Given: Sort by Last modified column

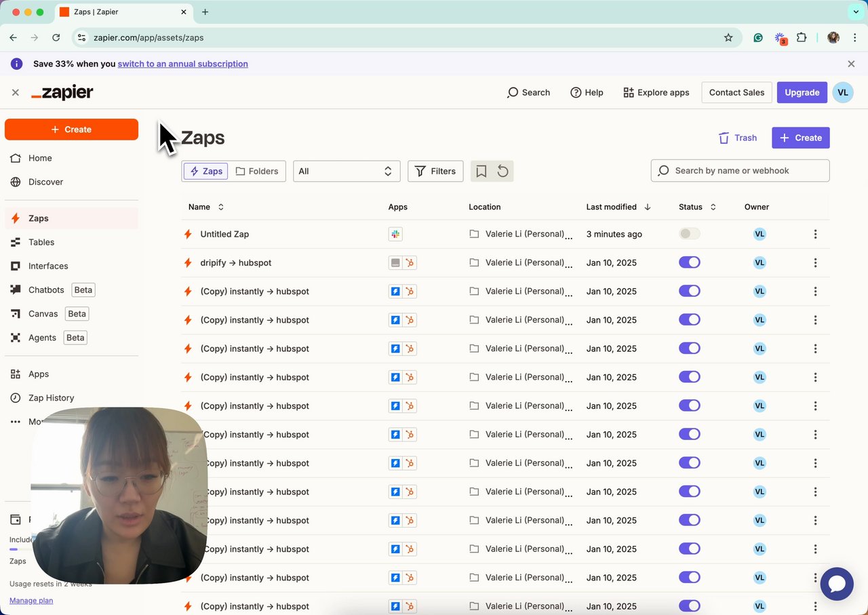Looking at the screenshot, I should [618, 207].
